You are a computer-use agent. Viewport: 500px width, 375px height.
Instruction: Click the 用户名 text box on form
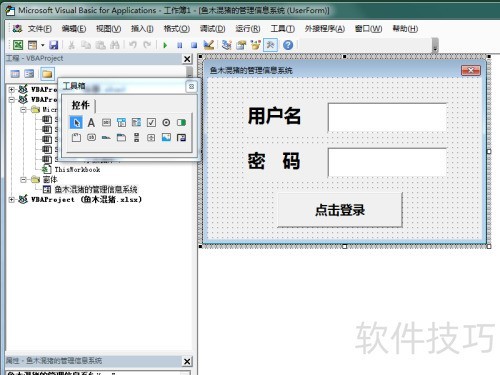pyautogui.click(x=387, y=117)
